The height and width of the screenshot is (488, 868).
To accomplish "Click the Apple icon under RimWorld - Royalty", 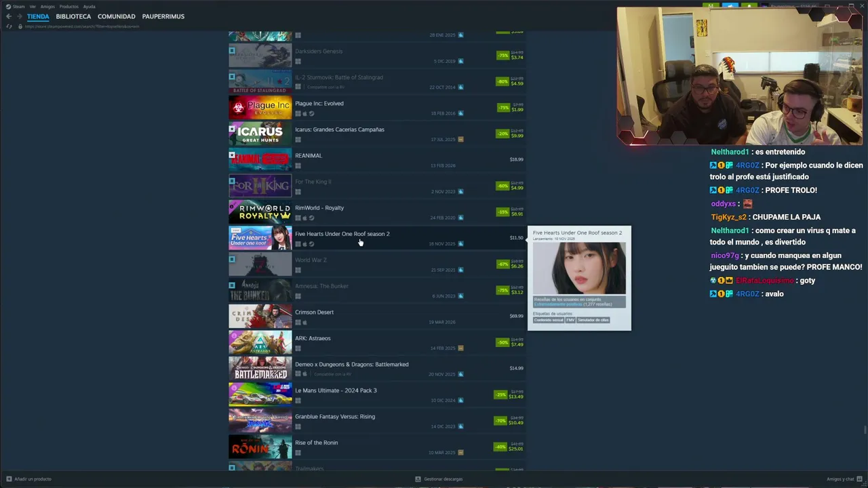I will tap(304, 218).
